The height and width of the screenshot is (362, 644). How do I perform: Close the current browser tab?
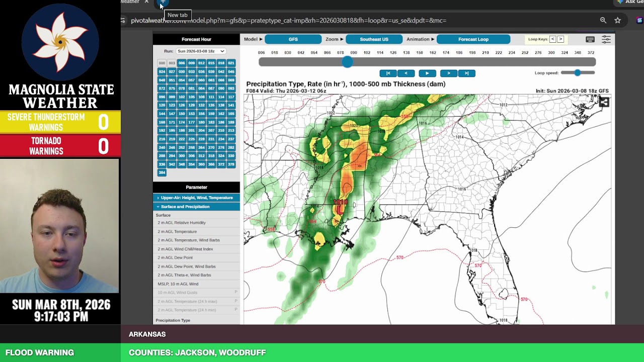tap(146, 2)
